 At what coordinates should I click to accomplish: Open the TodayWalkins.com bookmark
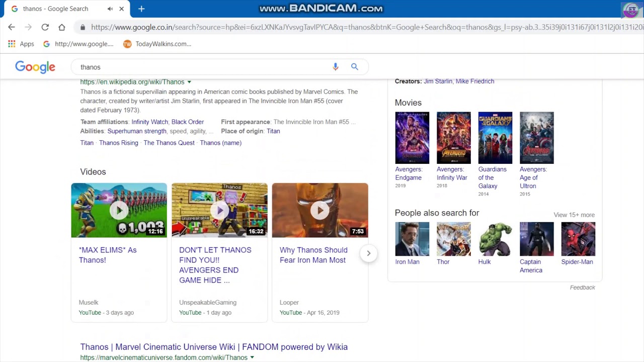click(157, 44)
